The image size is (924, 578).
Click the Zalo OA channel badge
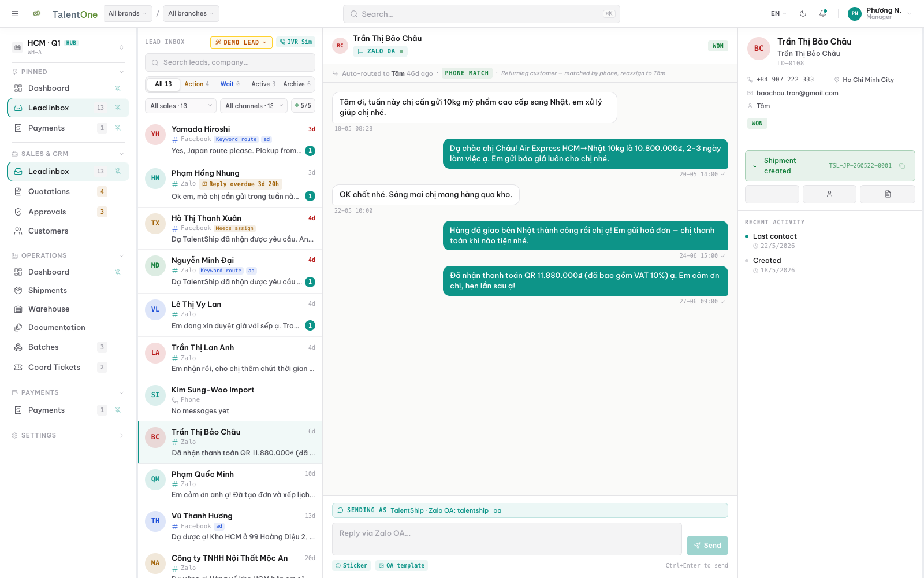(x=380, y=51)
